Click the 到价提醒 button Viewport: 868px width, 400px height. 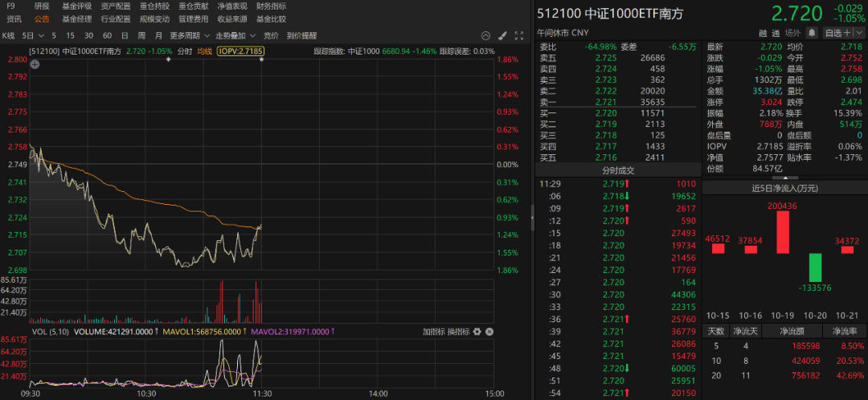tap(301, 35)
